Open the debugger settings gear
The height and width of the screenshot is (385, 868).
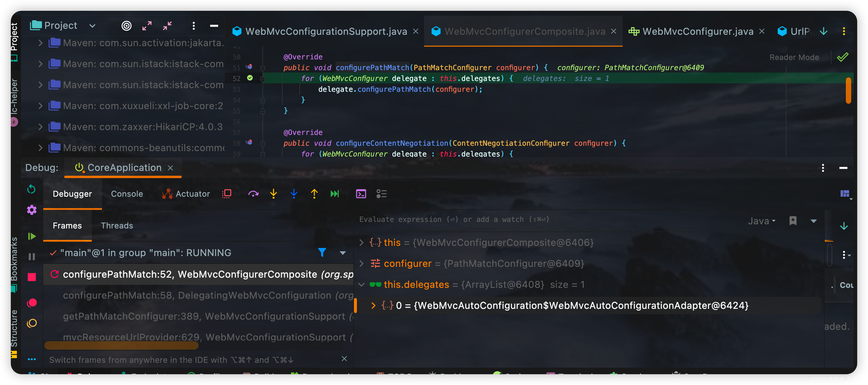pos(31,210)
